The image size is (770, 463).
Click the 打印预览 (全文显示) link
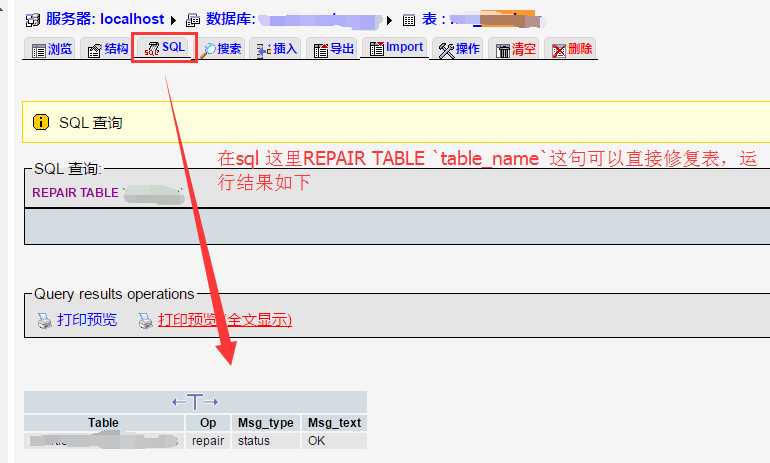(x=224, y=320)
